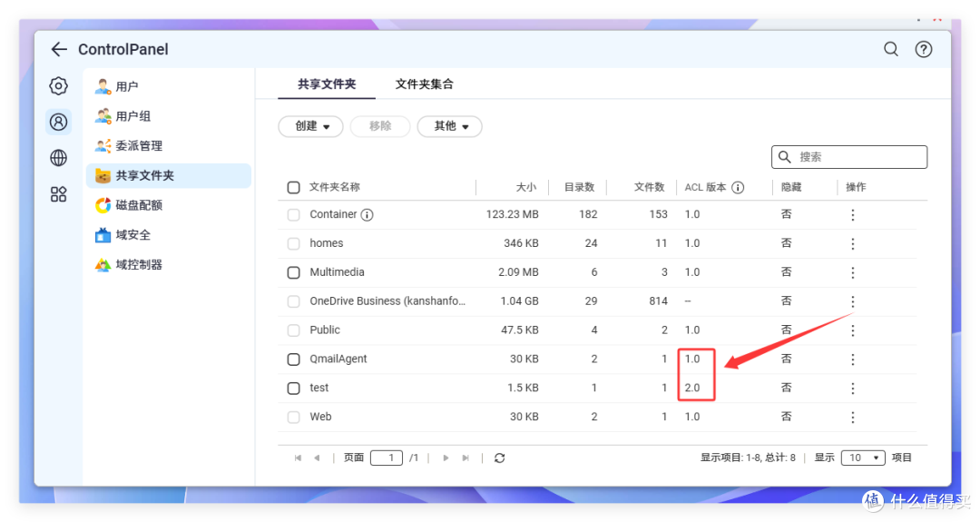Open actions menu for OneDrive Business row
This screenshot has width=980, height=522.
point(852,301)
